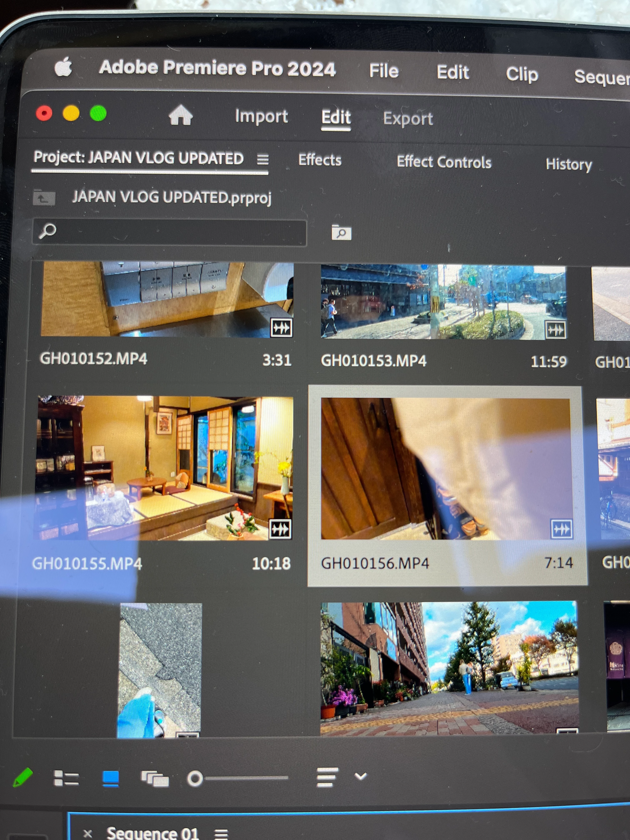
Task: Open the Sequence 01 panel menu
Action: (221, 834)
